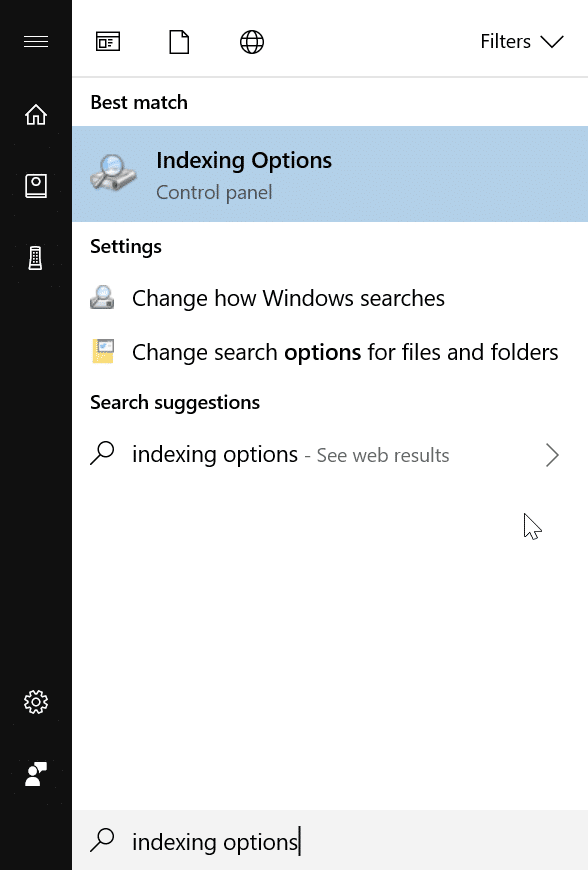Click the Devices icon in the sidebar
Viewport: 588px width, 870px height.
tap(36, 257)
